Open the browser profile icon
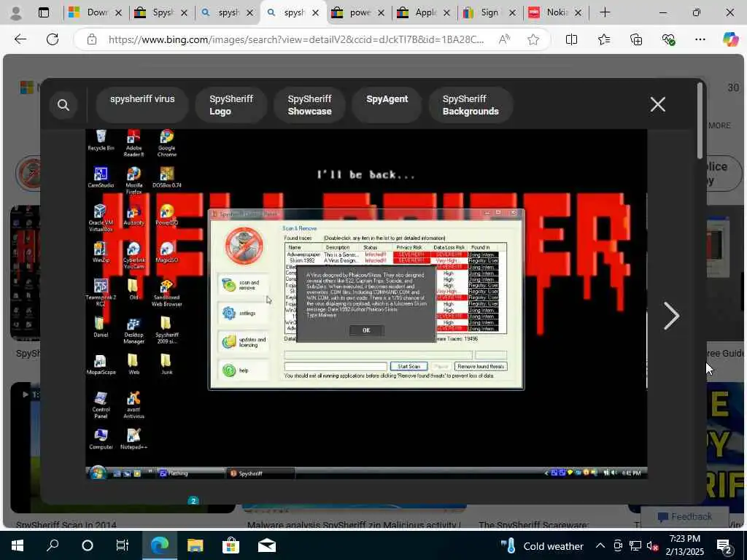Viewport: 747px width, 560px height. (16, 13)
